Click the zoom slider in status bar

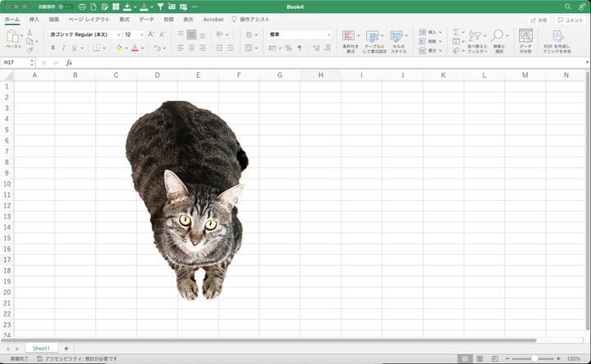[534, 359]
